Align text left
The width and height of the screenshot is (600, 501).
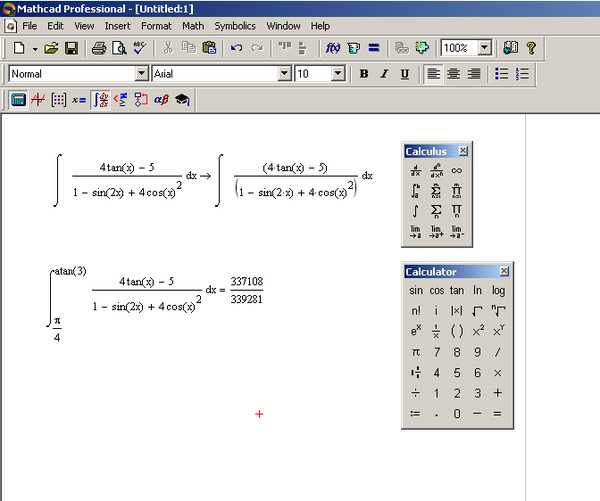point(433,73)
